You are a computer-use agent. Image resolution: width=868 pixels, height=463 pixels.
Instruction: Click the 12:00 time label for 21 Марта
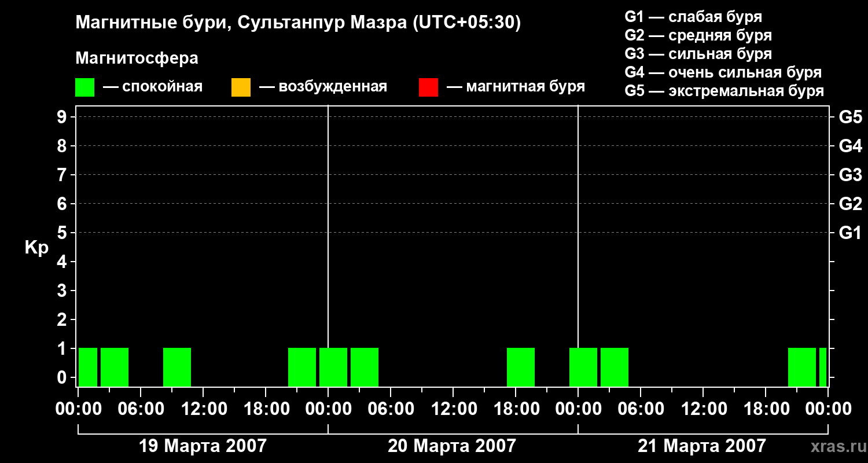point(703,409)
